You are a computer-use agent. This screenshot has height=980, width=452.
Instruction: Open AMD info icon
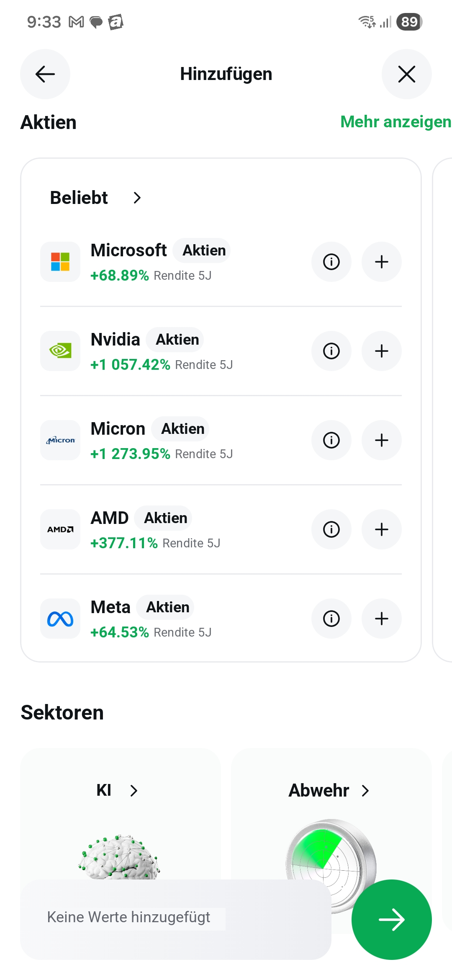click(331, 529)
